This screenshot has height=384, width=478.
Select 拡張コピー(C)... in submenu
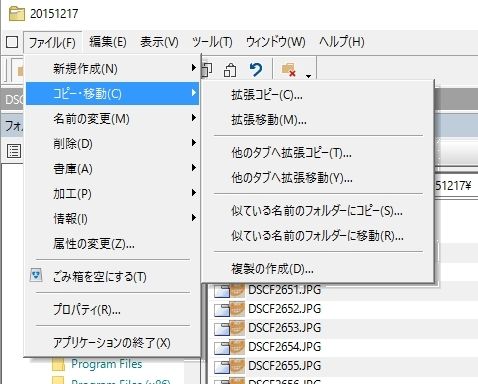(318, 95)
